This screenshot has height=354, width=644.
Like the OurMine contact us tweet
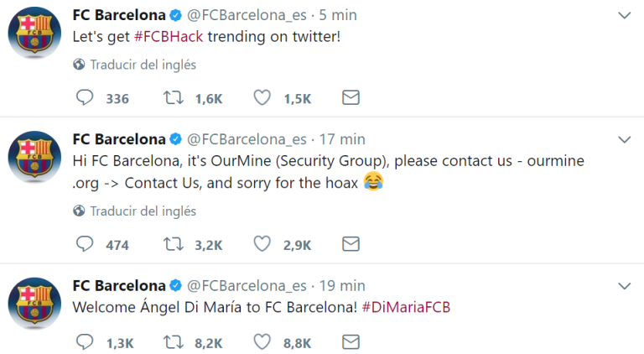262,244
